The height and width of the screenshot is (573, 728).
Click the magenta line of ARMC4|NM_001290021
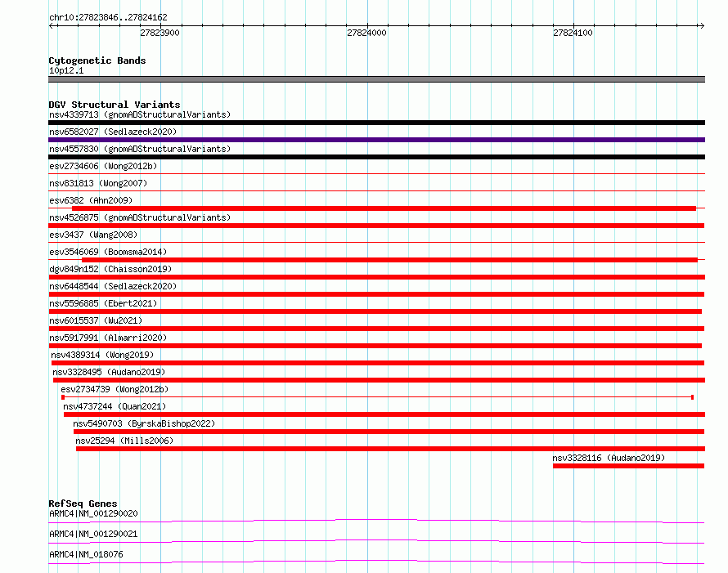376,541
